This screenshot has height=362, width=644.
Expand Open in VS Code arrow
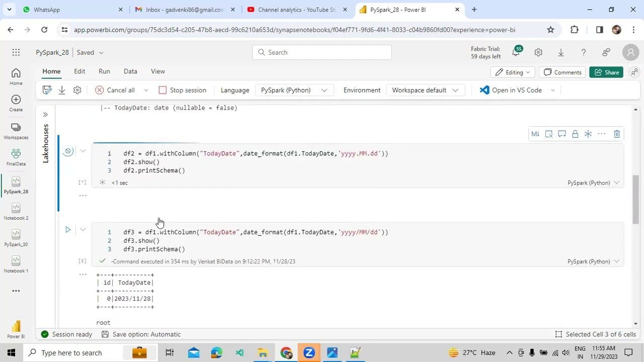click(552, 90)
